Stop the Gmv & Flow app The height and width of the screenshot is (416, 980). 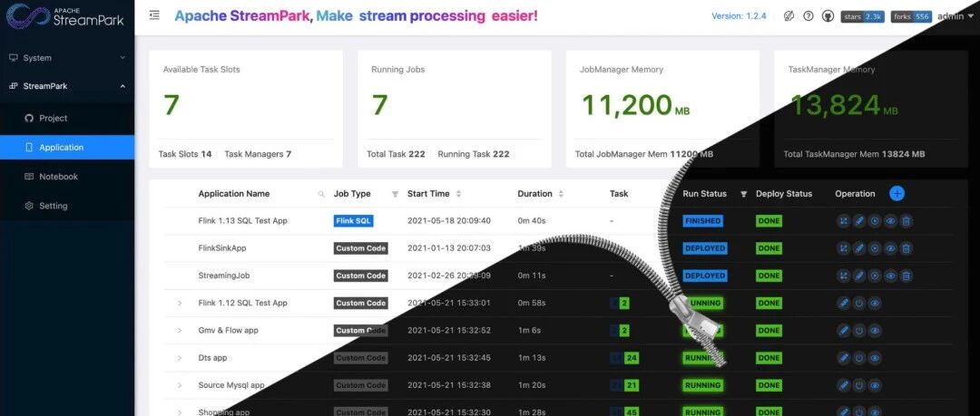859,331
